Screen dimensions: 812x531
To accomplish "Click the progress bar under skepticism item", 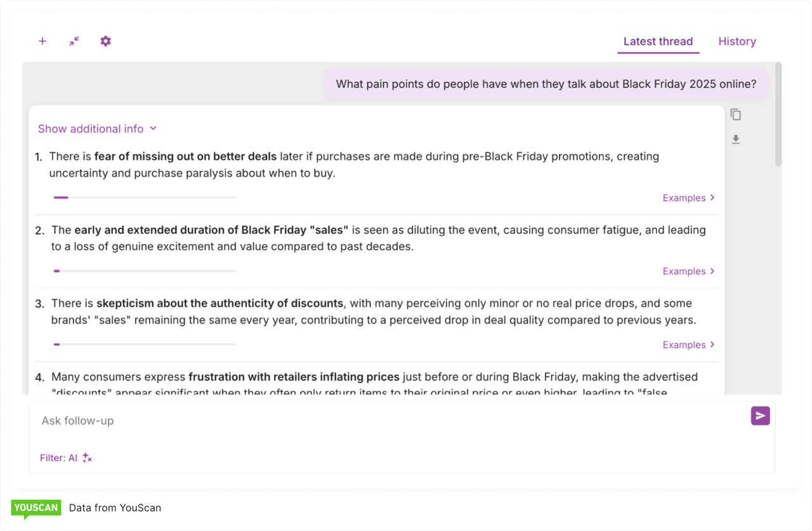I will click(x=145, y=344).
